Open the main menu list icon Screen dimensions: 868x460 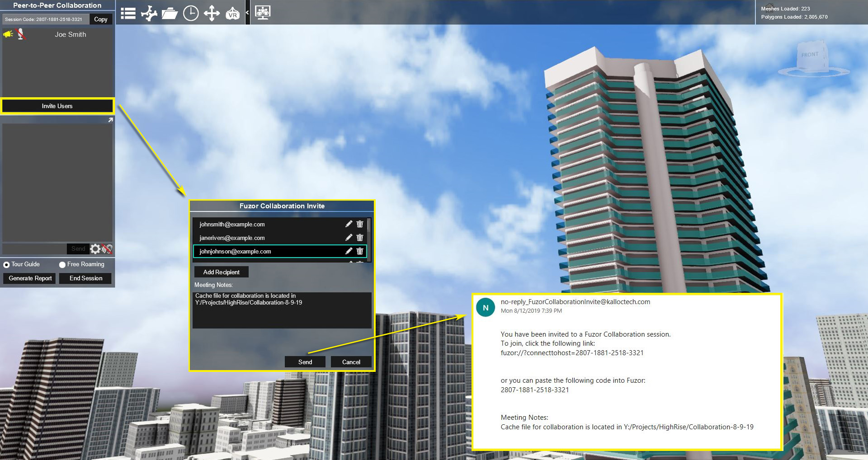point(128,13)
